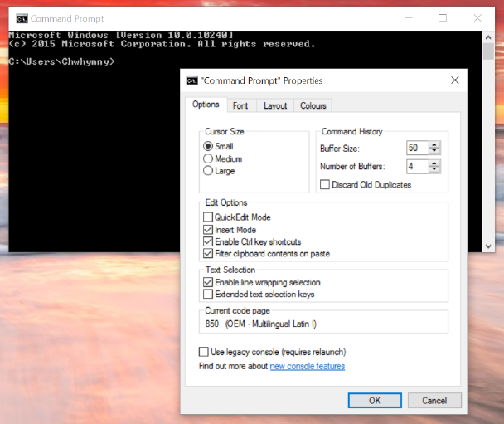
Task: Disable Enable Ctrl key shortcuts
Action: tap(208, 241)
